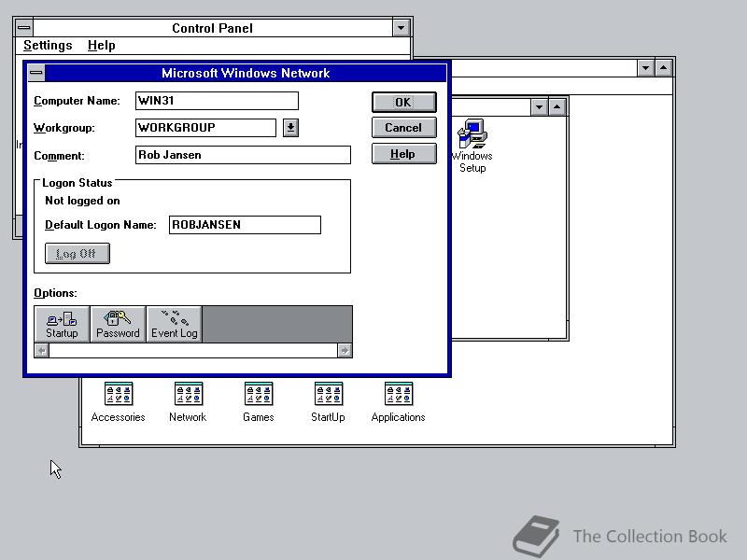Click the Options scrollbar right arrow
The height and width of the screenshot is (560, 747).
coord(345,351)
